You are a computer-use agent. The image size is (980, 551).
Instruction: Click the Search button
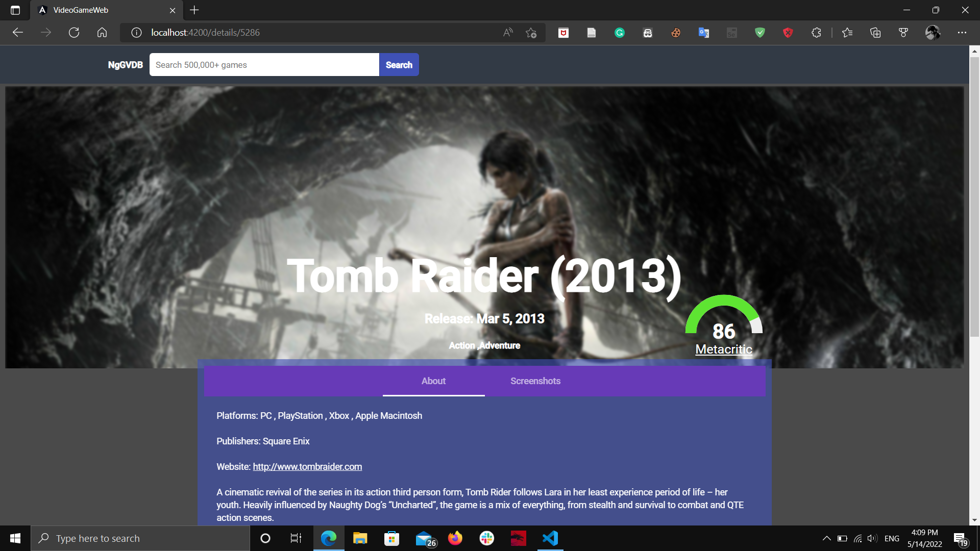399,65
